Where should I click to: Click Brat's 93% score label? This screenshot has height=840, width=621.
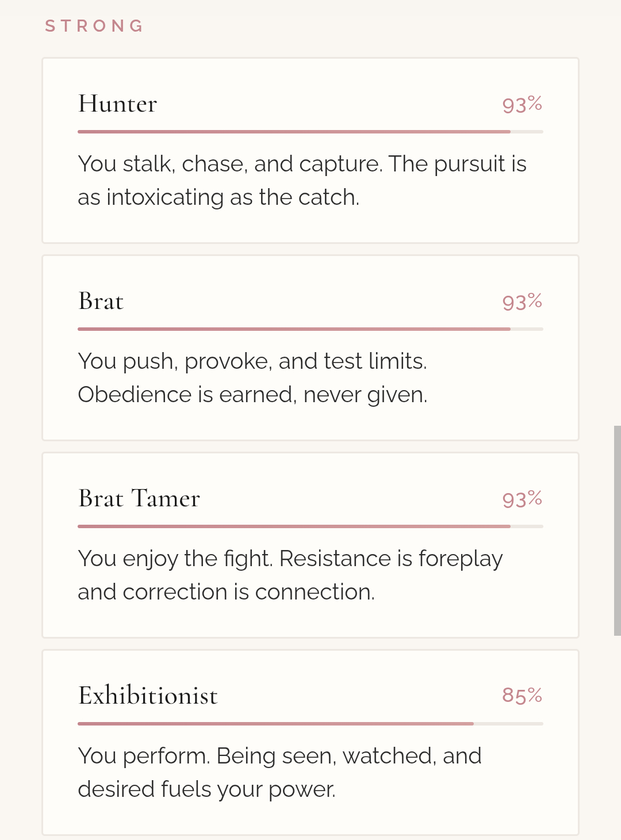click(522, 302)
